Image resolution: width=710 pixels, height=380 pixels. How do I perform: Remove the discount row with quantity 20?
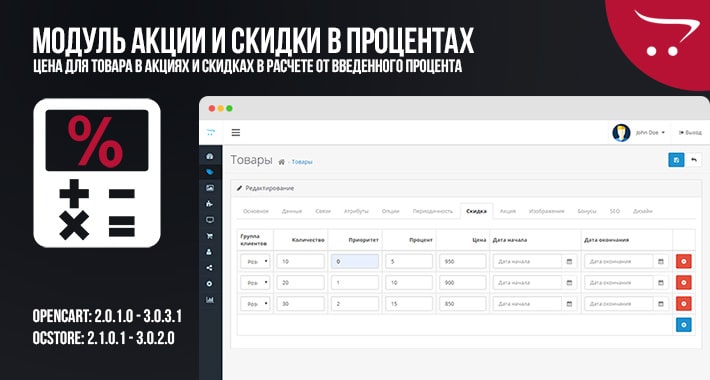point(683,283)
